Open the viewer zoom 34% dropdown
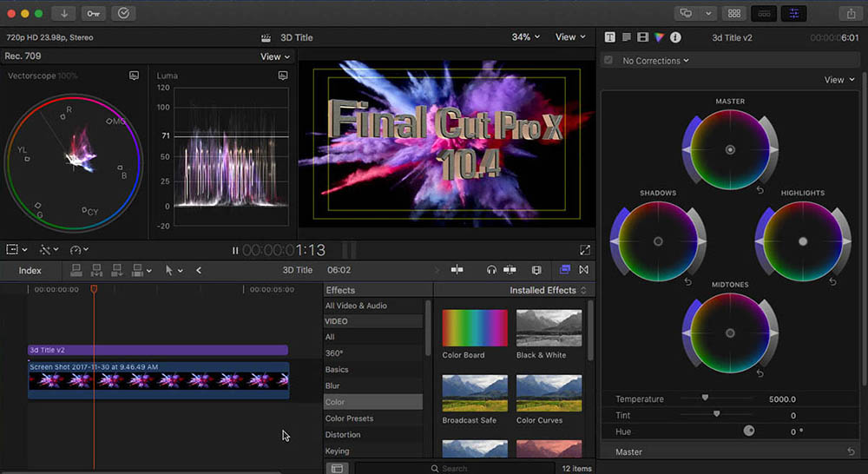The height and width of the screenshot is (474, 868). pyautogui.click(x=525, y=37)
